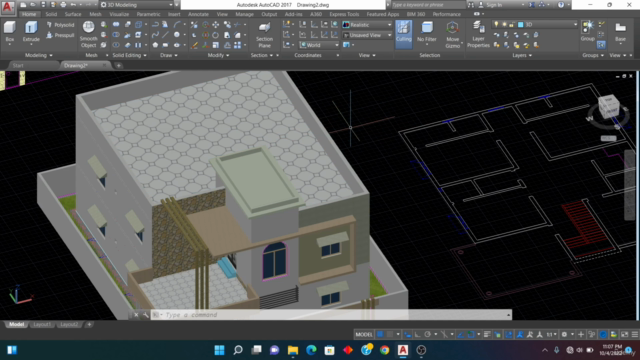The width and height of the screenshot is (640, 360).
Task: Select the Extrude tool
Action: pos(31,32)
